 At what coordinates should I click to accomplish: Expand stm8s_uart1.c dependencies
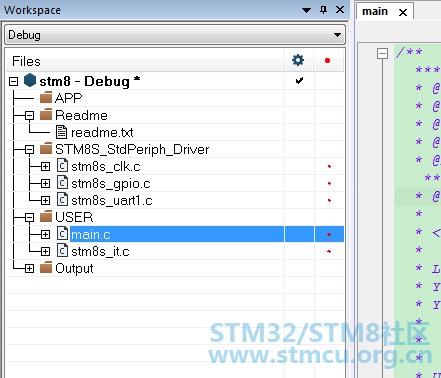pyautogui.click(x=45, y=200)
